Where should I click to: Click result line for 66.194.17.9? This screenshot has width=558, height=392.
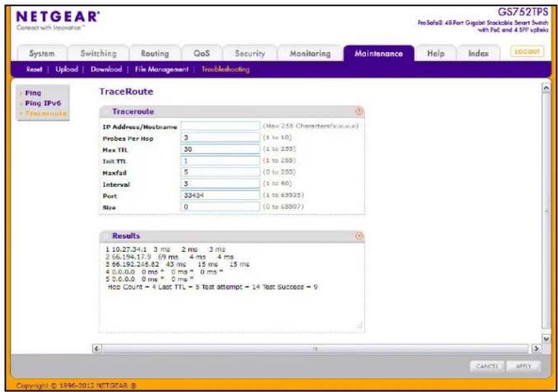(x=170, y=257)
